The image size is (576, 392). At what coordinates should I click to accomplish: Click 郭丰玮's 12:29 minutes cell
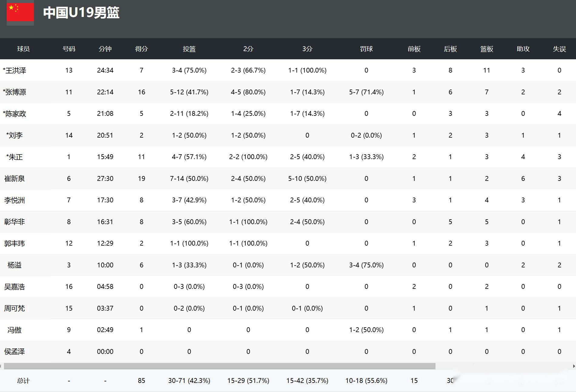point(105,243)
